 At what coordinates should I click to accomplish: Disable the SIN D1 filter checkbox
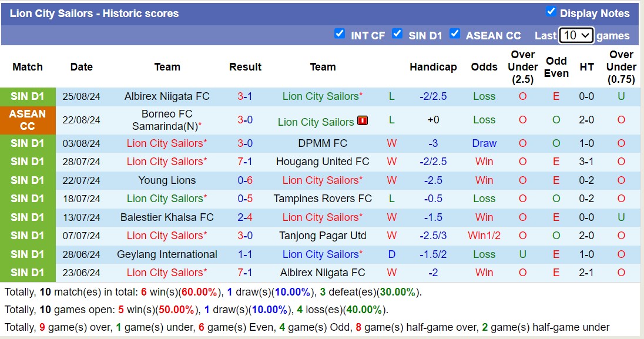397,35
